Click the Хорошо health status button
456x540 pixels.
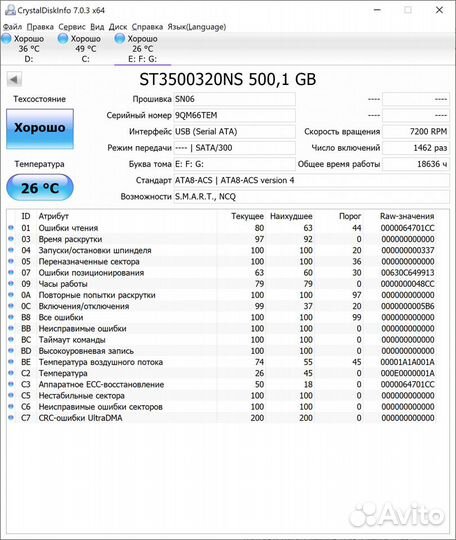pos(40,128)
